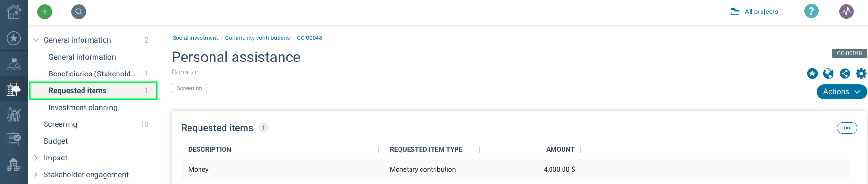
Task: Click the question mark help icon
Action: click(811, 11)
